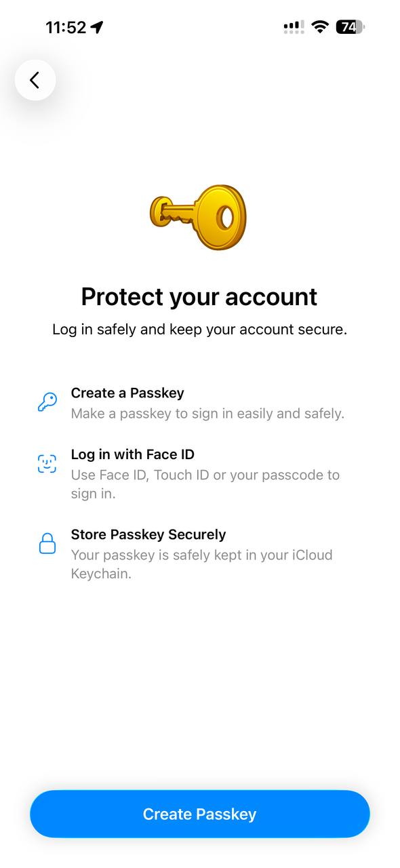Viewport: 400px width, 868px height.
Task: Tap the cellular signal bars
Action: tap(294, 27)
